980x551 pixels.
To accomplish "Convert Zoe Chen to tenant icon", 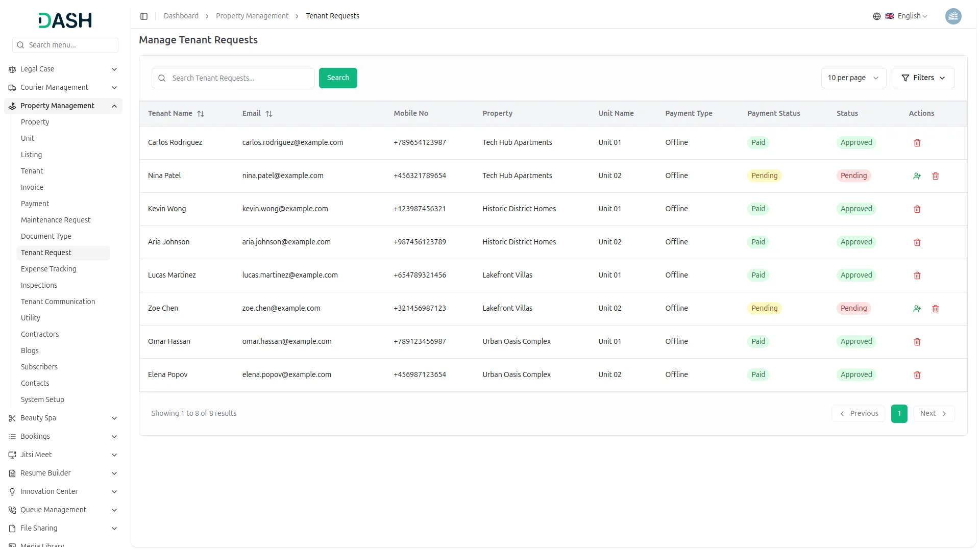I will pos(917,309).
